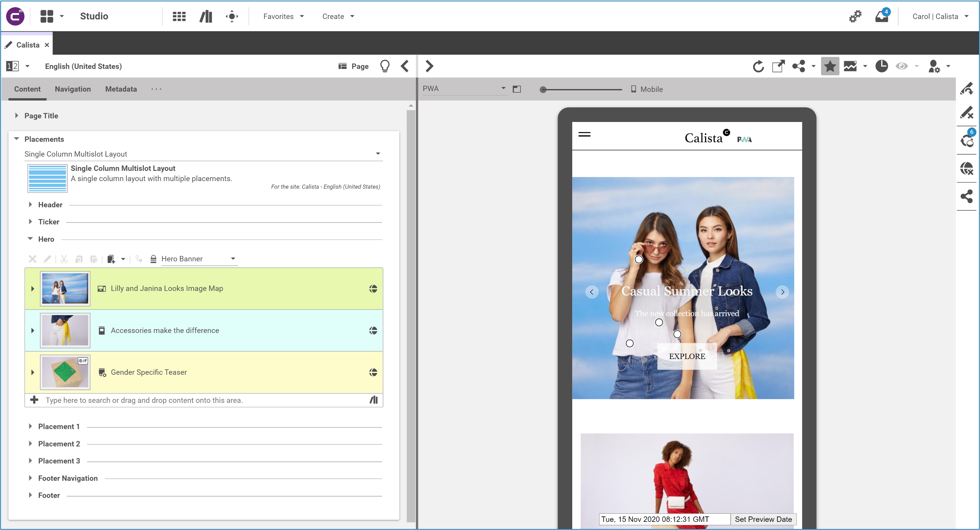Expand the Header placement

(31, 205)
